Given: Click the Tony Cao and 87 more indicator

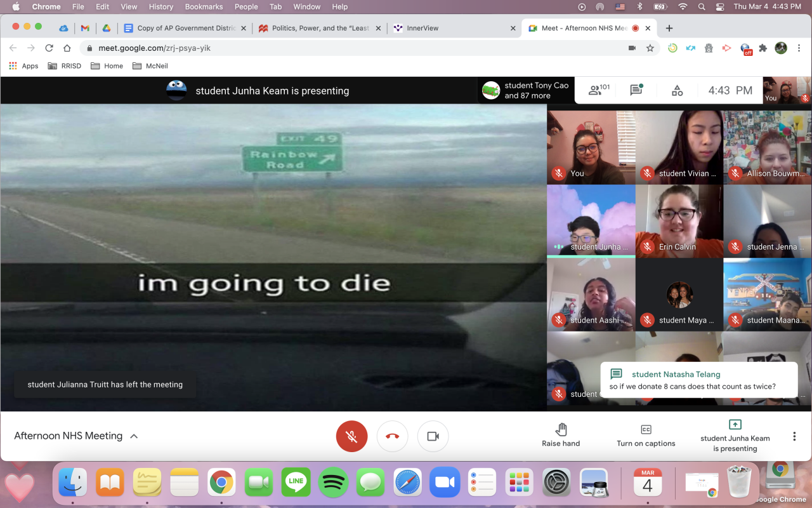Looking at the screenshot, I should click(x=526, y=90).
